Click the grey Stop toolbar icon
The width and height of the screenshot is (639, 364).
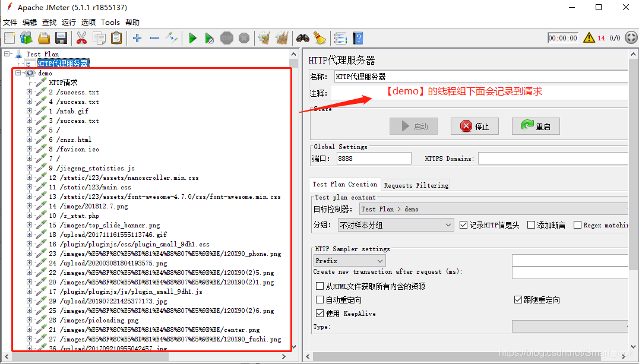click(x=227, y=39)
